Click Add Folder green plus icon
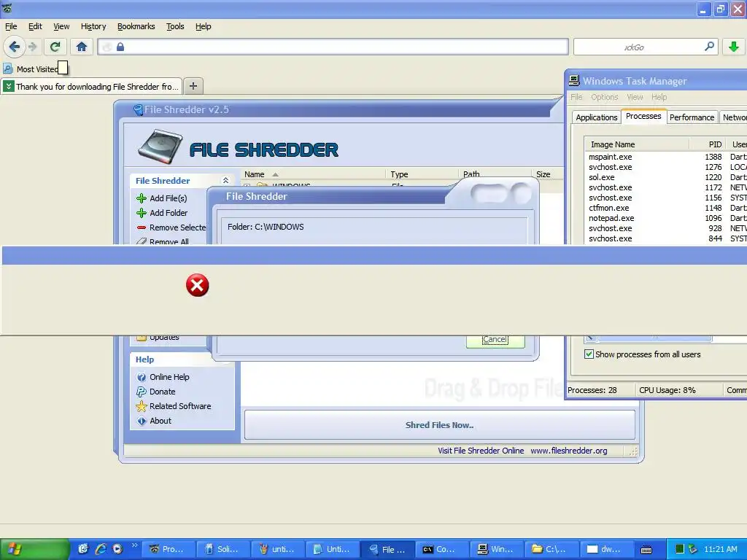Image resolution: width=747 pixels, height=560 pixels. (x=142, y=213)
